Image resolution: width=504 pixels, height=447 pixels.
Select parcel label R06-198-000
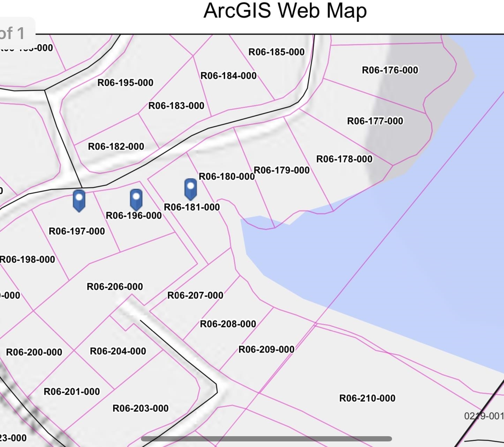click(x=27, y=259)
